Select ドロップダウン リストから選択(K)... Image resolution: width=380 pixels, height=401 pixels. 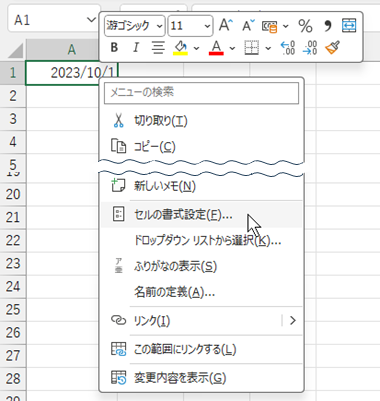point(201,240)
